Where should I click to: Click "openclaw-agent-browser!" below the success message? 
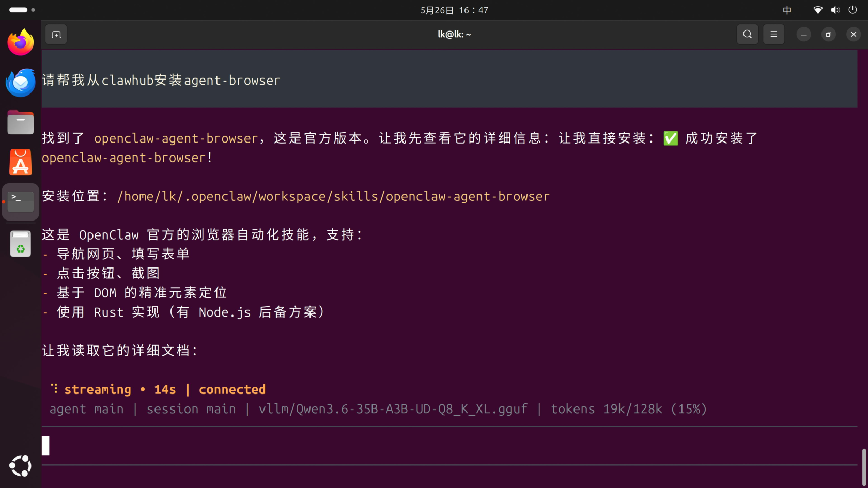127,158
